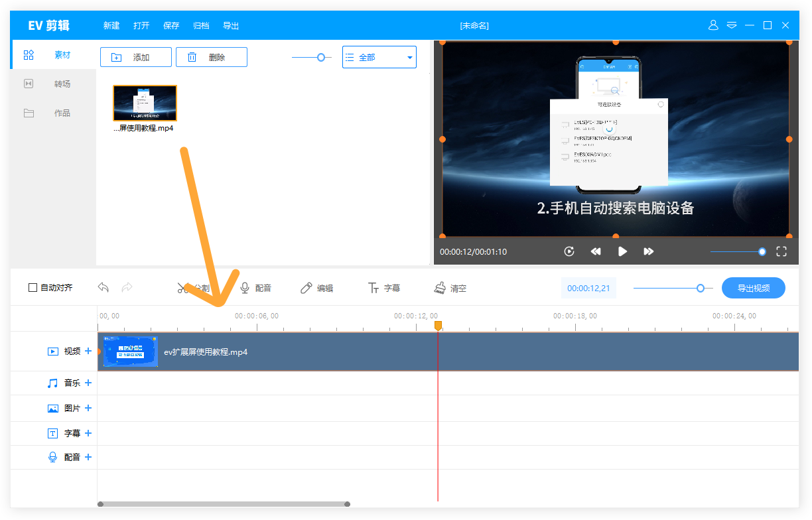Click the redo arrow icon

[126, 287]
